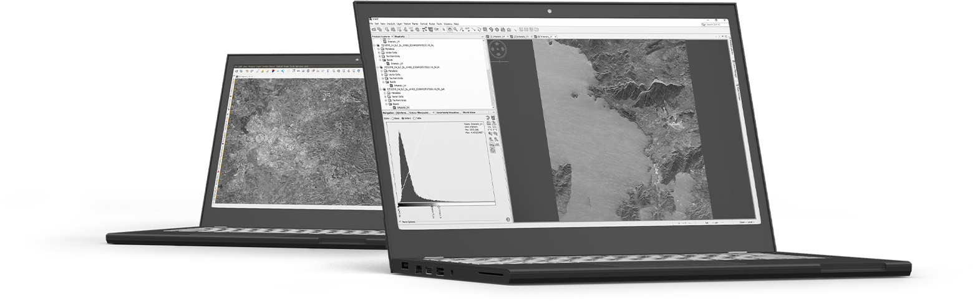Click the help icon in Colour Manipulation

507,219
